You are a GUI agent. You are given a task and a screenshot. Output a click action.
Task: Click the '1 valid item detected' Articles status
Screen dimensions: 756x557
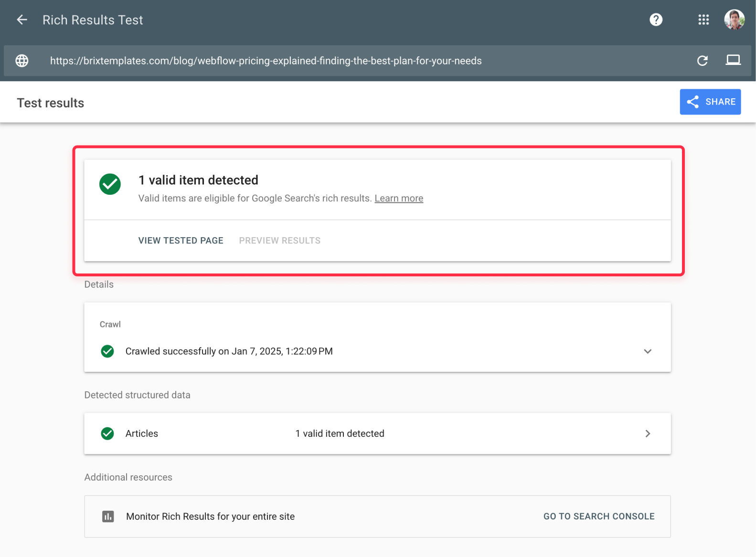(340, 433)
